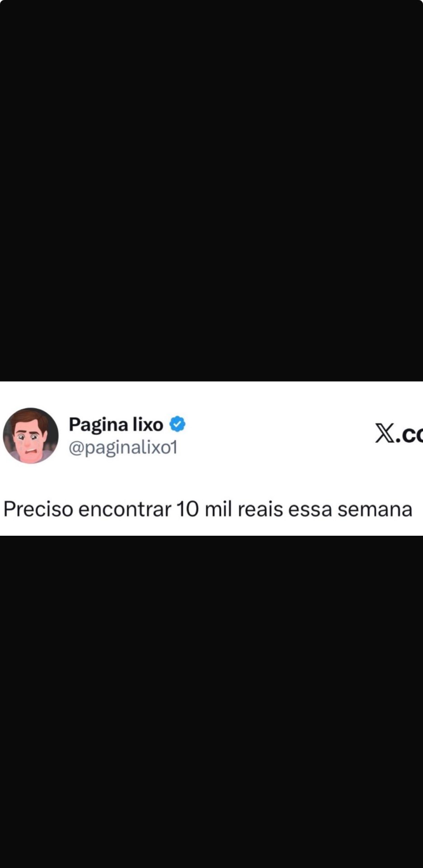Tap the X logo icon
Screen dimensions: 423x868
pyautogui.click(x=385, y=433)
